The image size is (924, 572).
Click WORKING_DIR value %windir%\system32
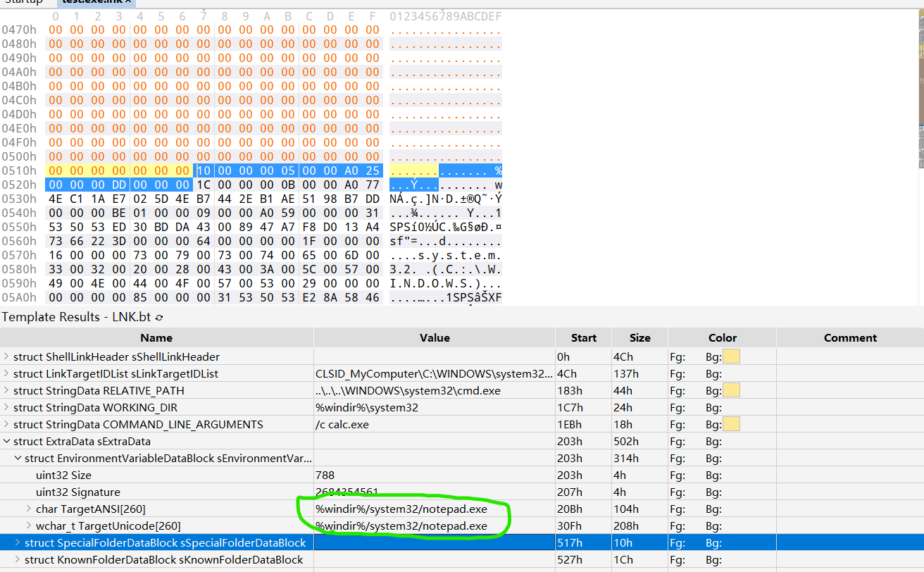tap(367, 408)
